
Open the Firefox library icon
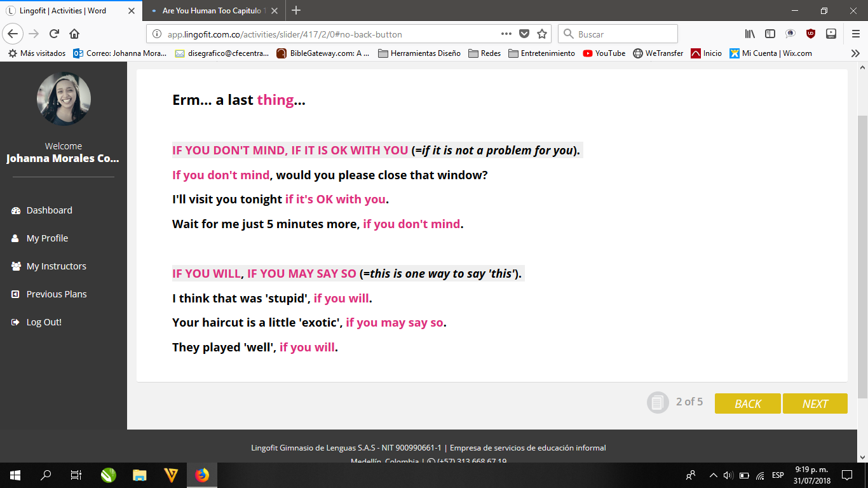[x=750, y=34]
